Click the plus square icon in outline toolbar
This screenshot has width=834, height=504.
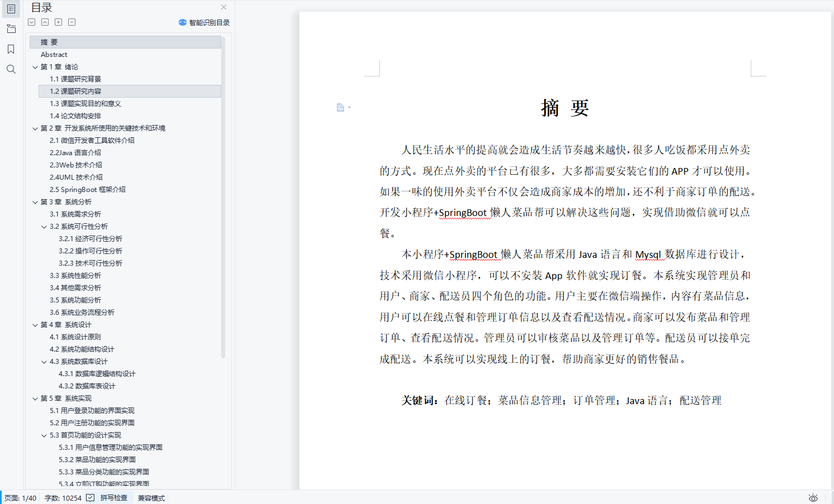pyautogui.click(x=58, y=22)
